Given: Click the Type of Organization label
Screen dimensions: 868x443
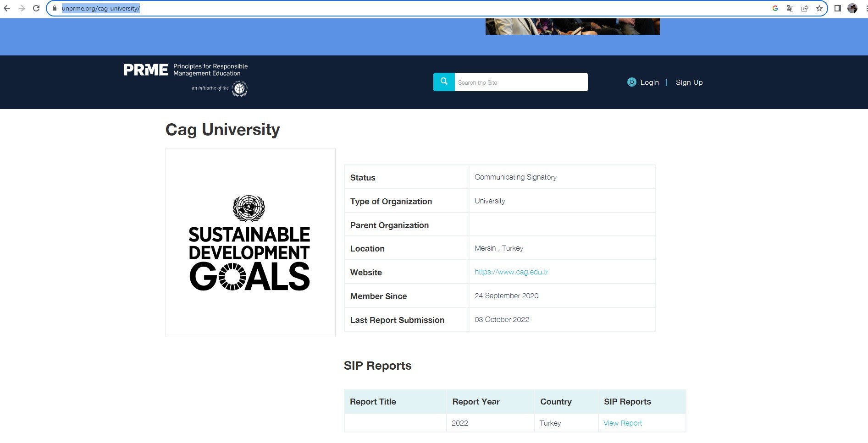Looking at the screenshot, I should 391,202.
